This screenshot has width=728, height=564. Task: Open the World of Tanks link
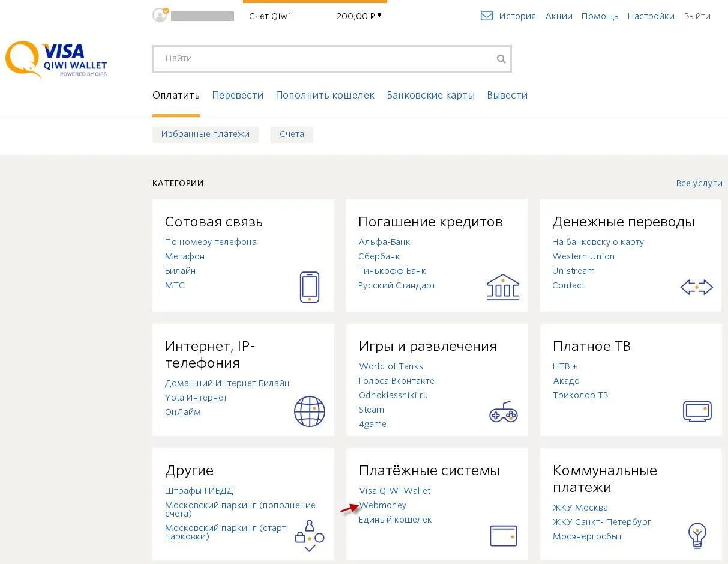tap(391, 366)
